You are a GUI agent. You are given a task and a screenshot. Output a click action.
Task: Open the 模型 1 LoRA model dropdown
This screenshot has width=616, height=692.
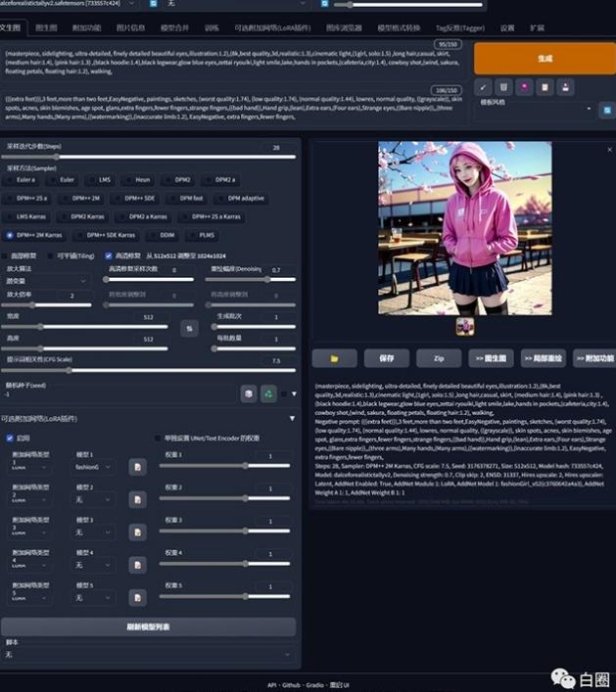(x=94, y=468)
